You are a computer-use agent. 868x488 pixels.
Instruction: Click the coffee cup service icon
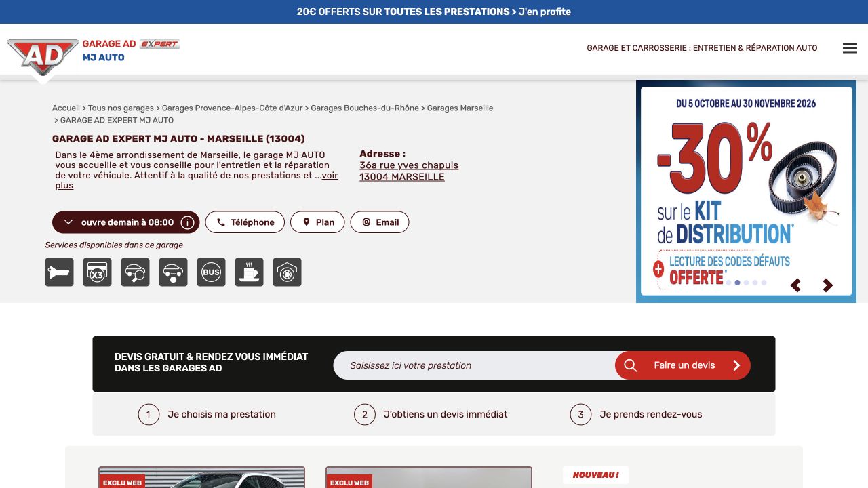tap(250, 272)
